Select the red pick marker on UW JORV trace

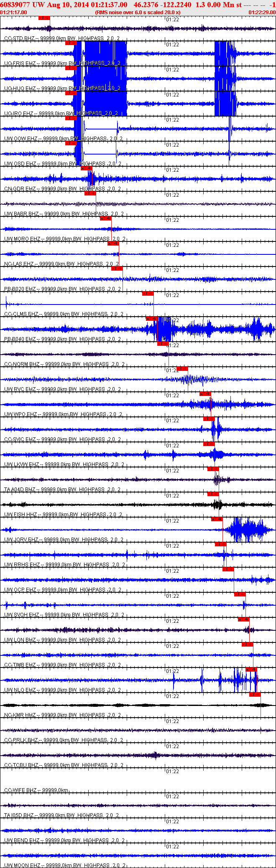coord(217,519)
